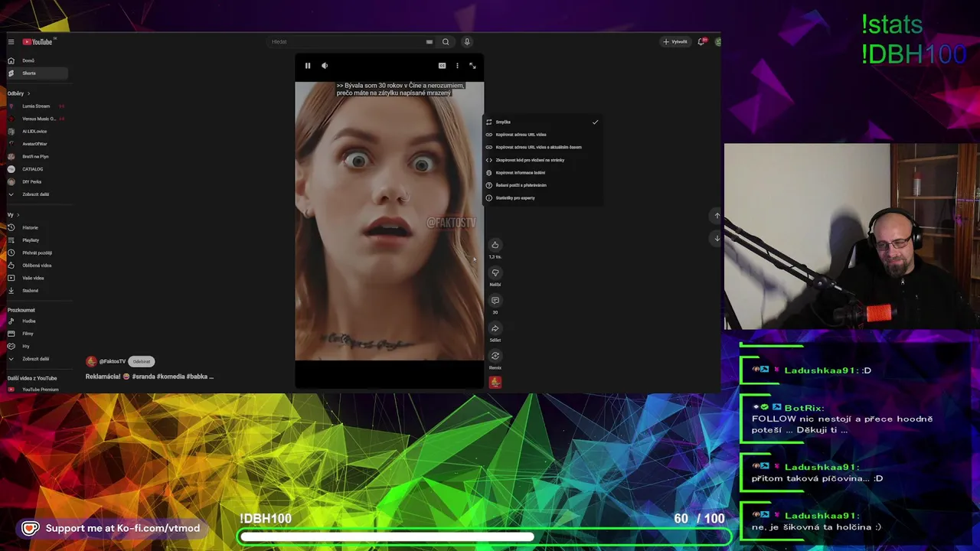Open the account avatar menu
The height and width of the screenshot is (551, 980).
pyautogui.click(x=717, y=42)
